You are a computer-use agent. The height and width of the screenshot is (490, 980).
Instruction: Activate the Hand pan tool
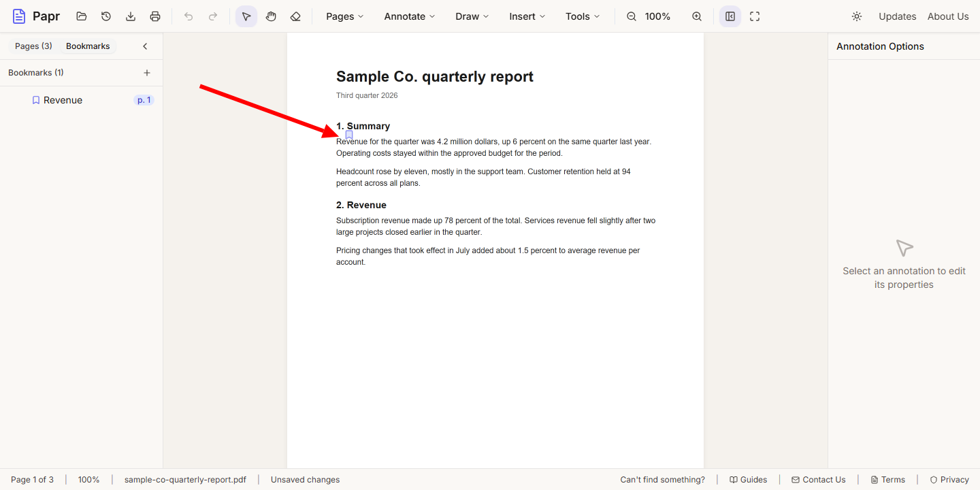(271, 16)
